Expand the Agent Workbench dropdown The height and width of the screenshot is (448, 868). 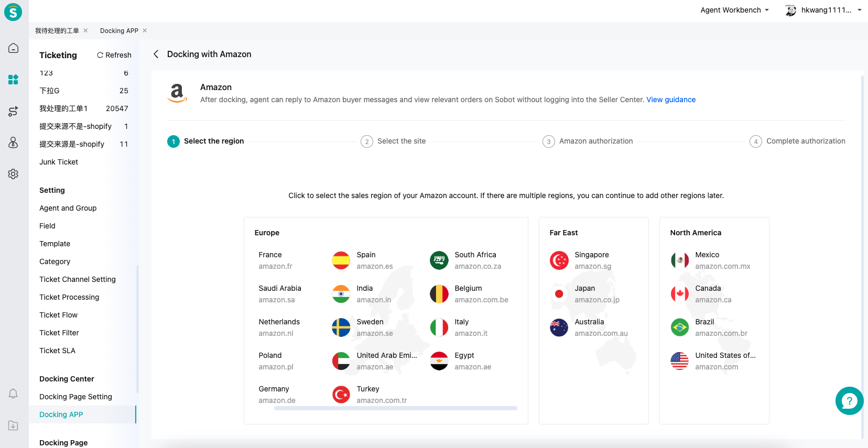(x=734, y=10)
